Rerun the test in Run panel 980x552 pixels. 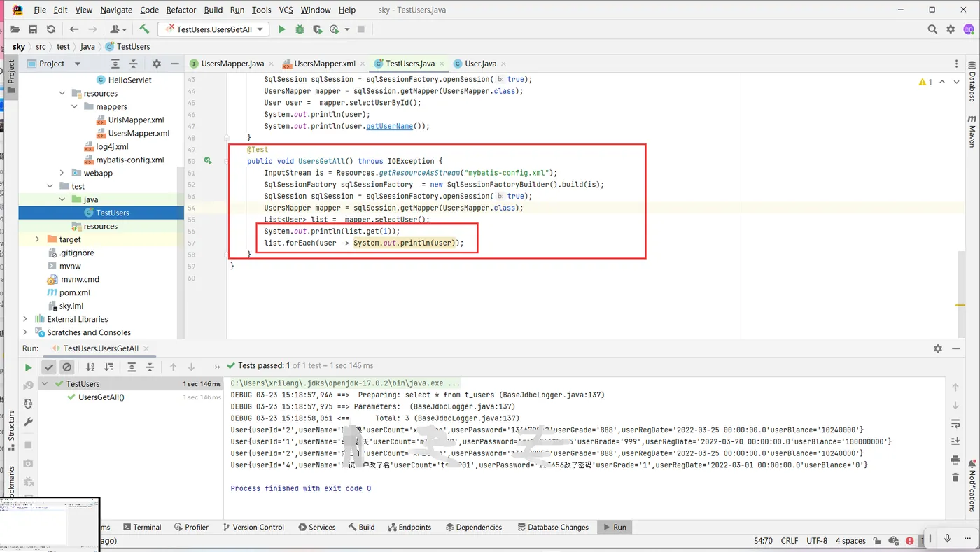28,367
